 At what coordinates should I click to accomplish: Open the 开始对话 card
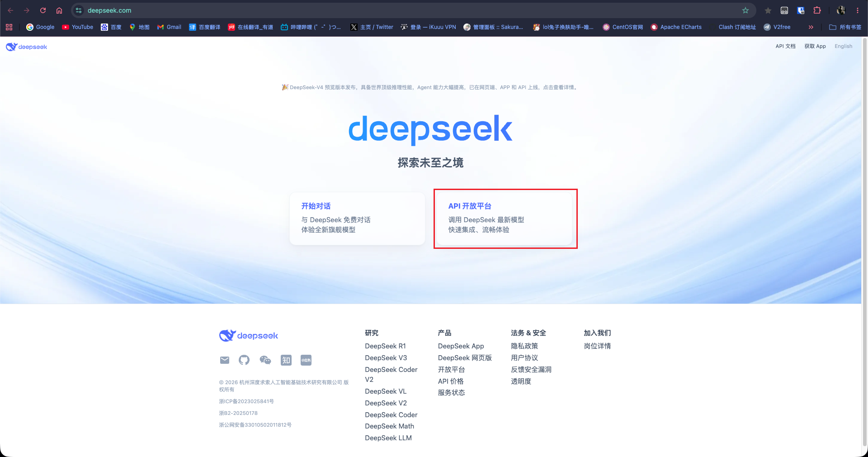pyautogui.click(x=357, y=219)
